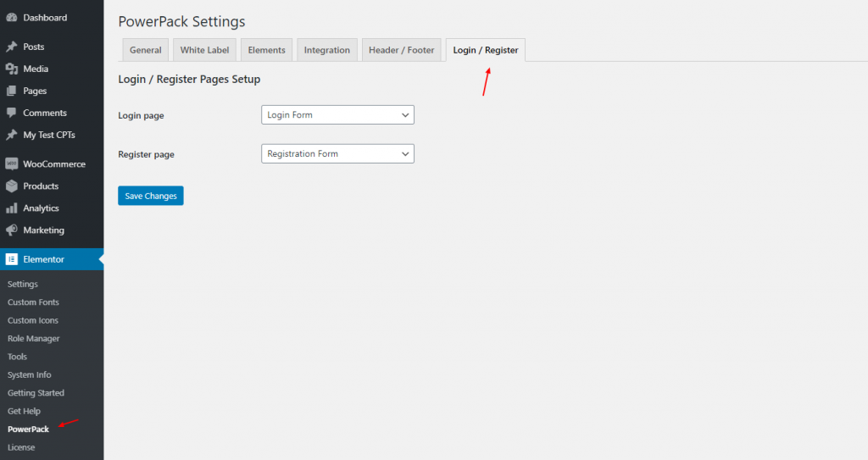
Task: Open the Login page dropdown
Action: 337,114
